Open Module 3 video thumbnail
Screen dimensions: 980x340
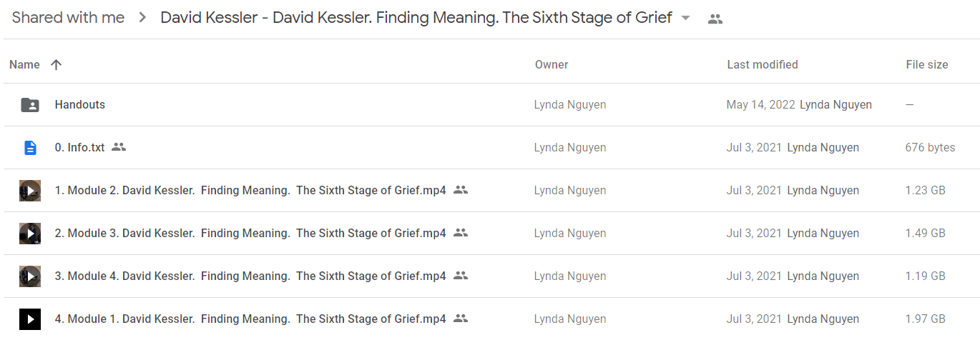click(x=30, y=234)
